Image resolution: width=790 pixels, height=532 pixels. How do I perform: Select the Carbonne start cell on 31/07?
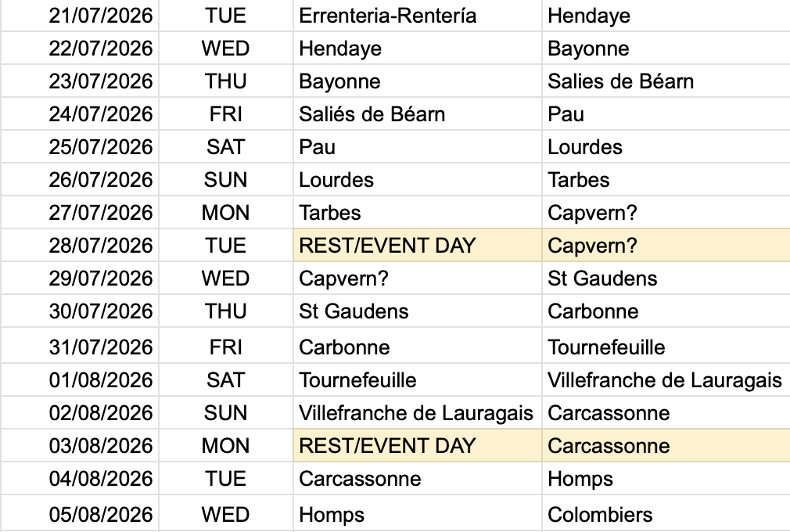point(417,347)
